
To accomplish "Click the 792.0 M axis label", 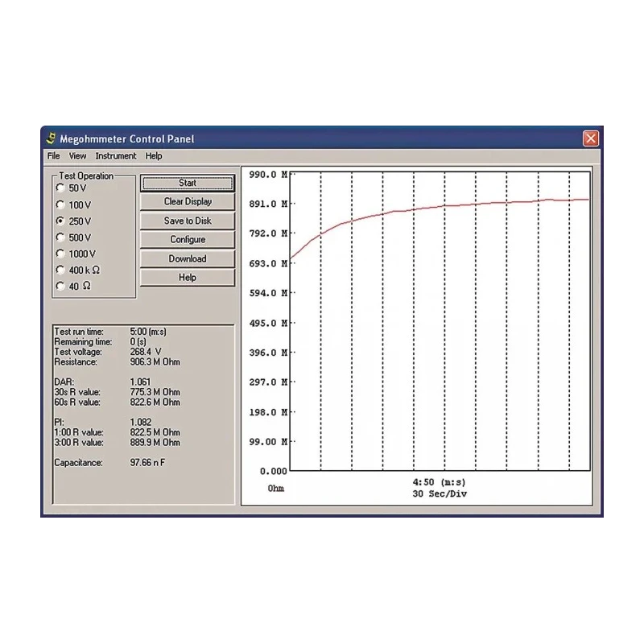I will (268, 233).
